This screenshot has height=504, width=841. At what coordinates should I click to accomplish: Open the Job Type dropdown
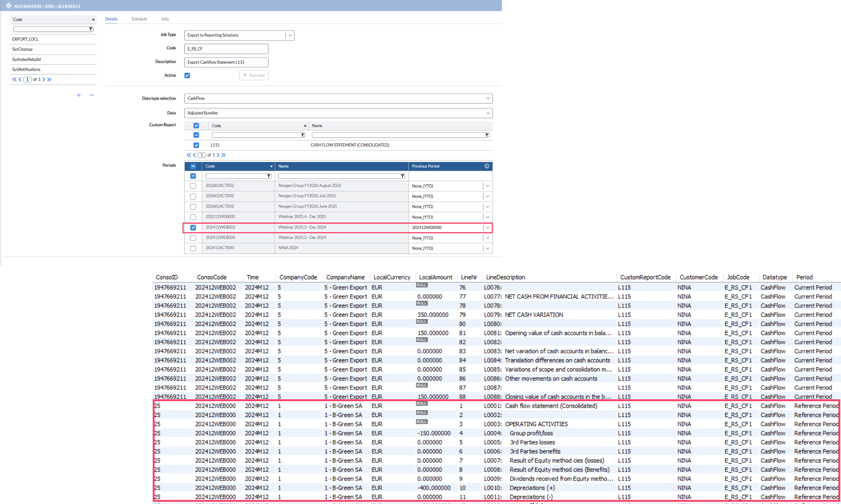290,35
